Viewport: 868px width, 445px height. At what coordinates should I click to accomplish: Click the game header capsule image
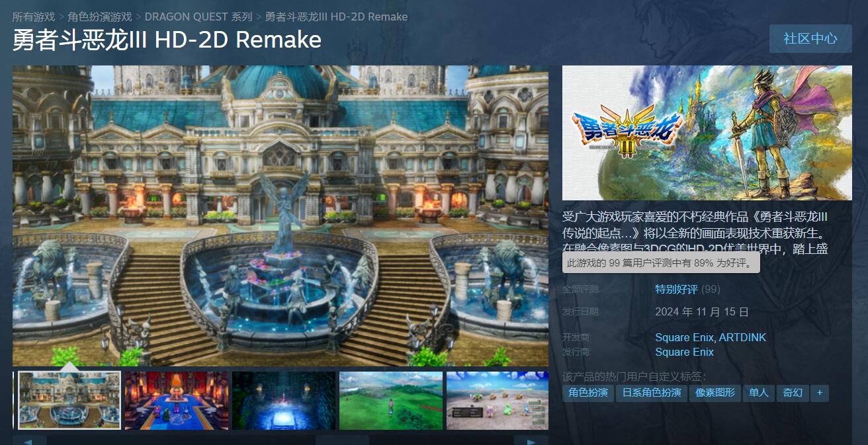point(707,133)
